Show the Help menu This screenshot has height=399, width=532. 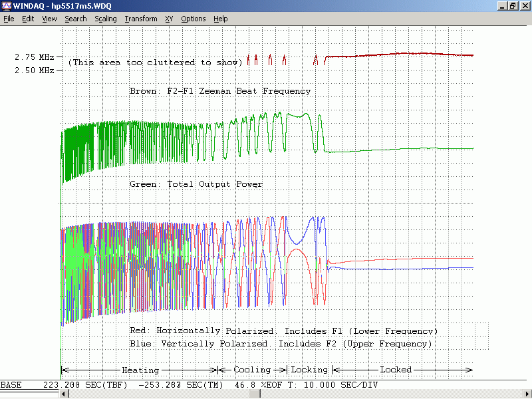[221, 19]
